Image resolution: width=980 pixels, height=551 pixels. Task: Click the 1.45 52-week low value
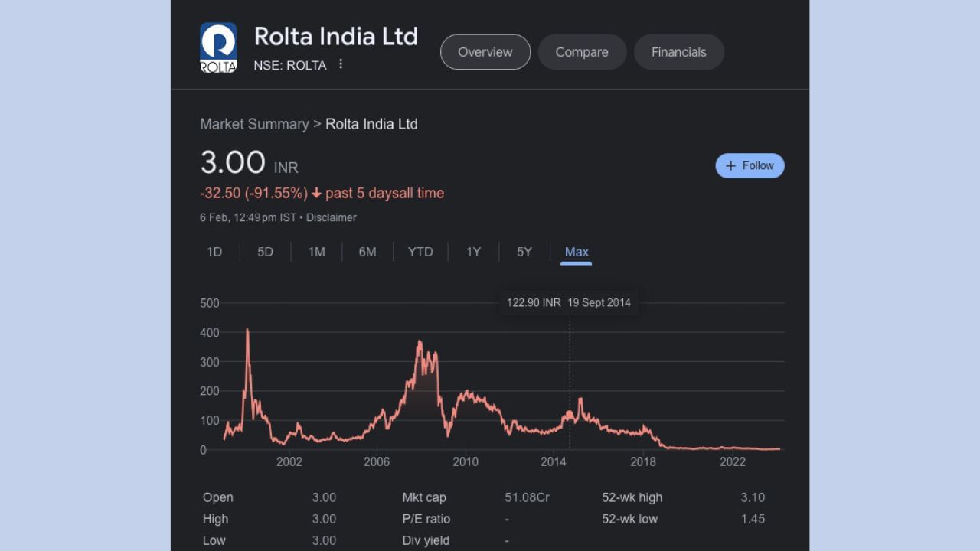point(753,519)
